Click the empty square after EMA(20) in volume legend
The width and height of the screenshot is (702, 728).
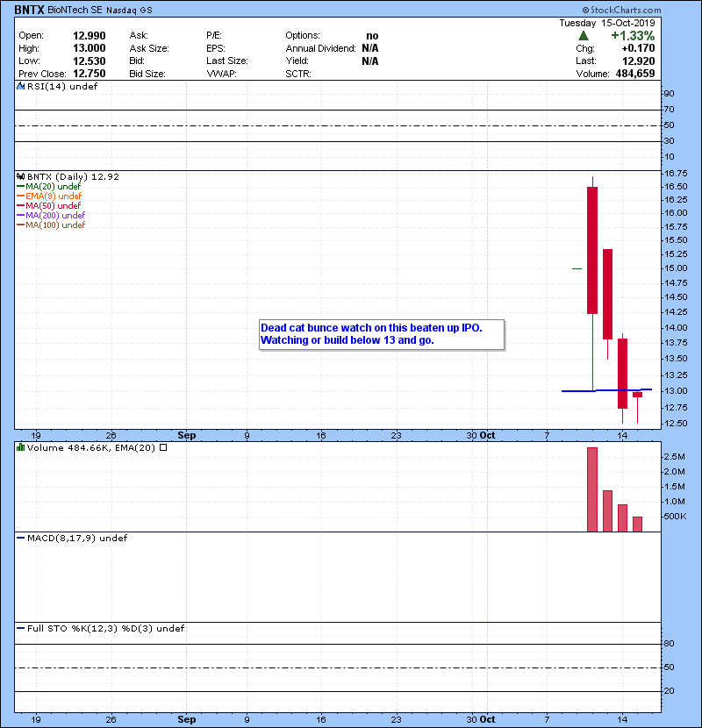163,447
